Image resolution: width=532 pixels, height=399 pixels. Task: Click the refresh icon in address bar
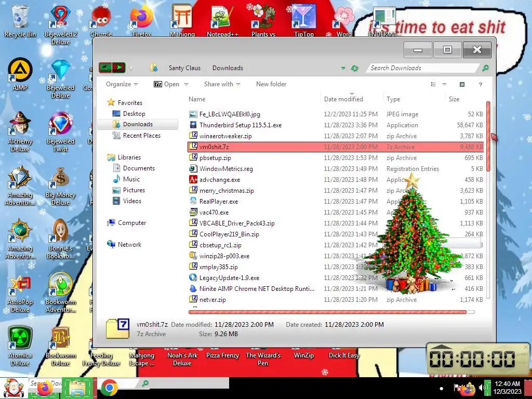(354, 68)
